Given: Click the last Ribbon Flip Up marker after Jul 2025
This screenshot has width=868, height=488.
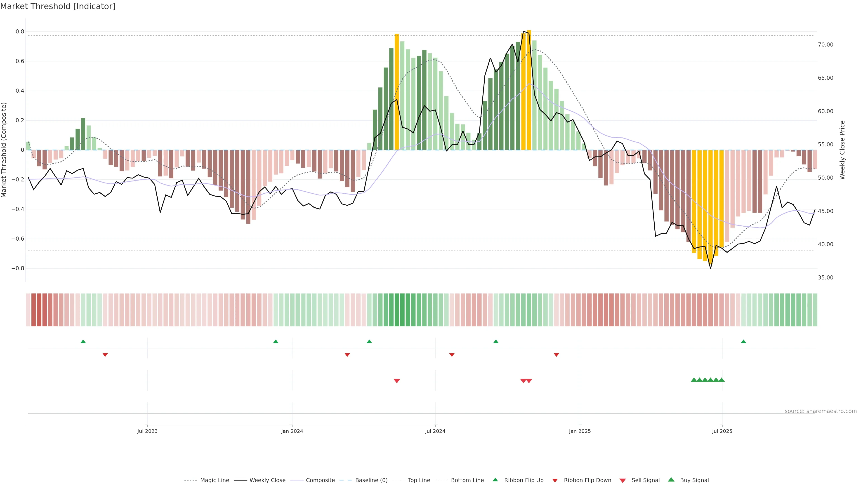Looking at the screenshot, I should click(743, 342).
